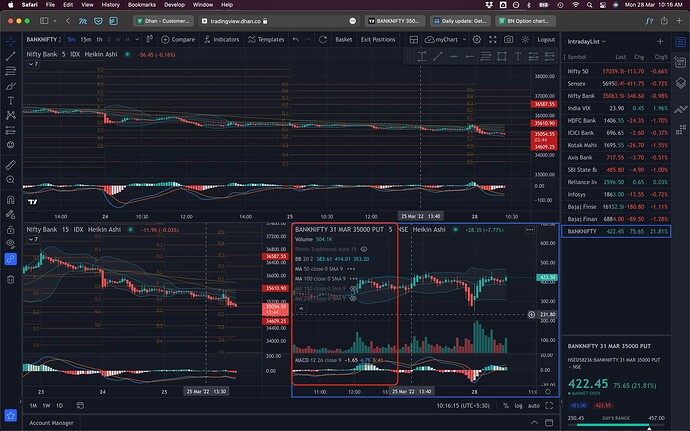Open the Fibonacci retracement tools
The width and height of the screenshot is (690, 431).
(11, 71)
